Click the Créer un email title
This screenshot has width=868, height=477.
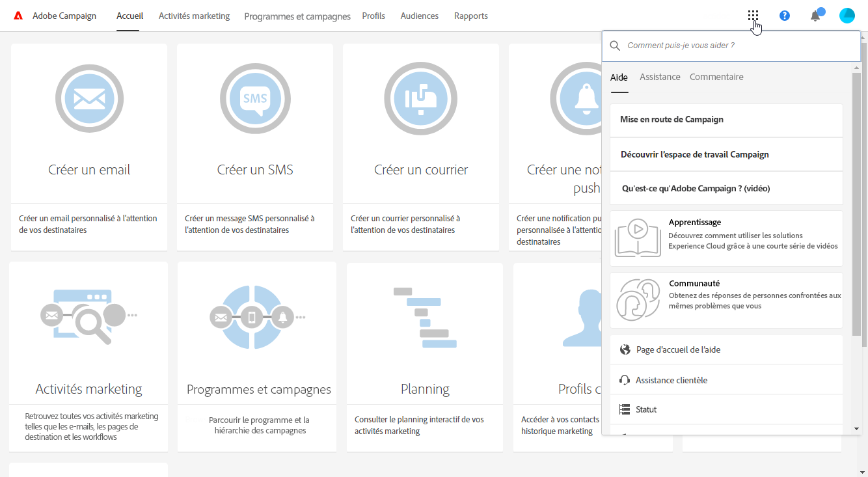click(x=89, y=170)
